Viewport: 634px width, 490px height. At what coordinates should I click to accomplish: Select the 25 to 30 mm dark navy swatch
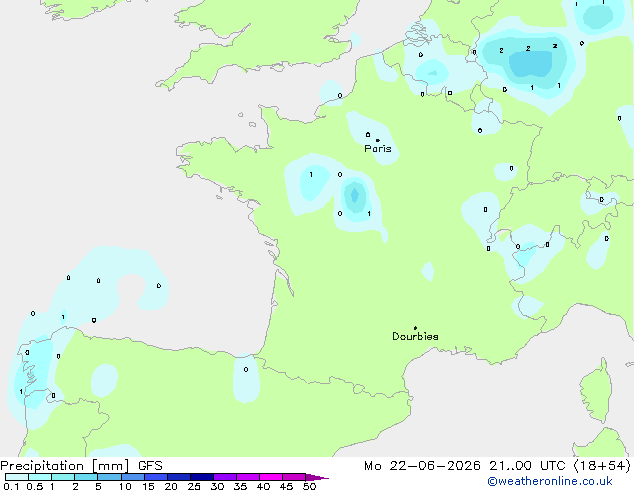pos(201,477)
